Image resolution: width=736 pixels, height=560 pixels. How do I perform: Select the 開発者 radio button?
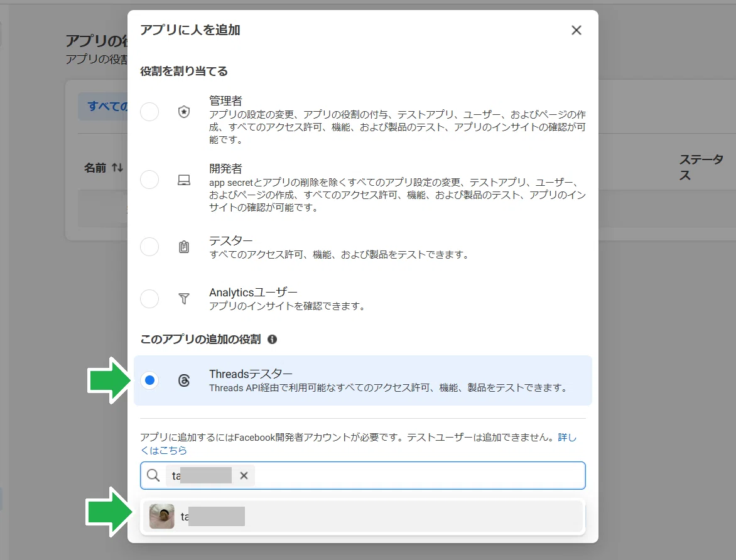(149, 180)
